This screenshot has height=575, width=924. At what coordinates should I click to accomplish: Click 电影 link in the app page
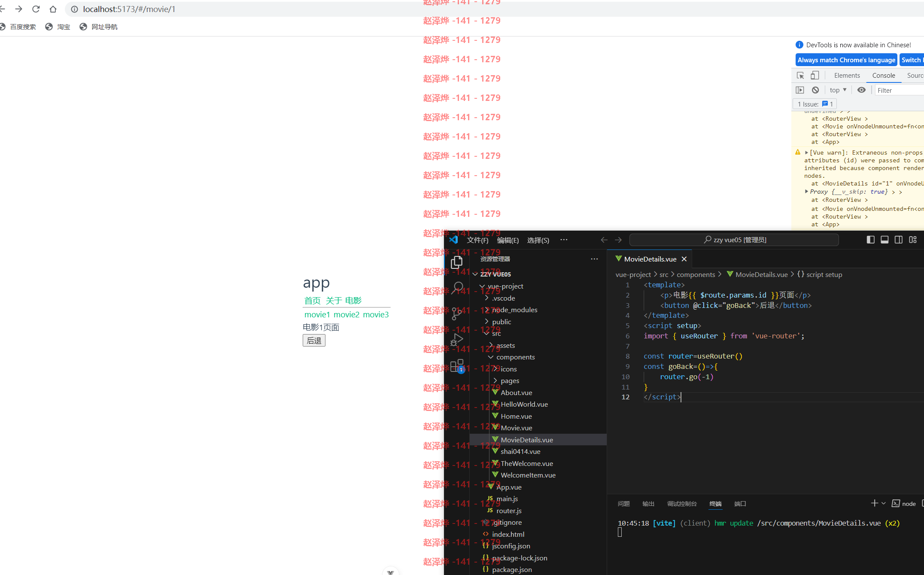353,301
